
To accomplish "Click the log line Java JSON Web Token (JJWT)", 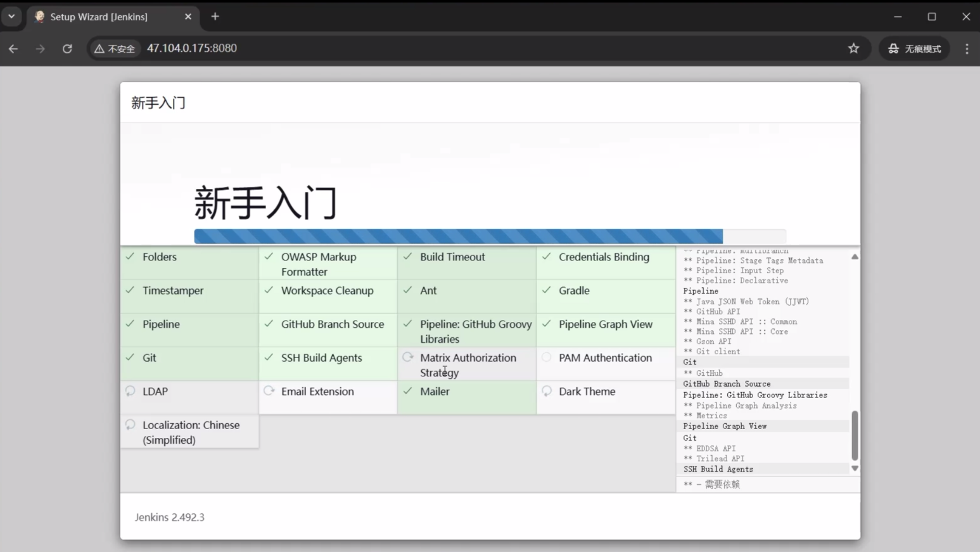I will [x=746, y=302].
